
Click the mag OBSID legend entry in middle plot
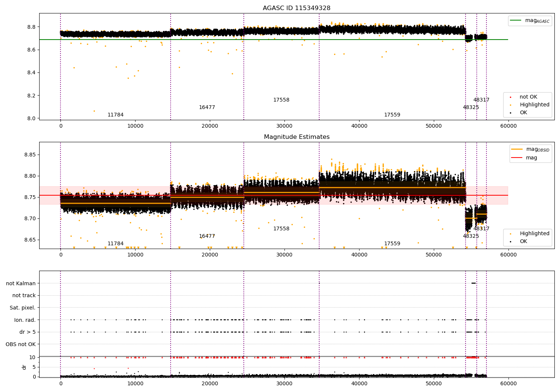click(x=531, y=150)
